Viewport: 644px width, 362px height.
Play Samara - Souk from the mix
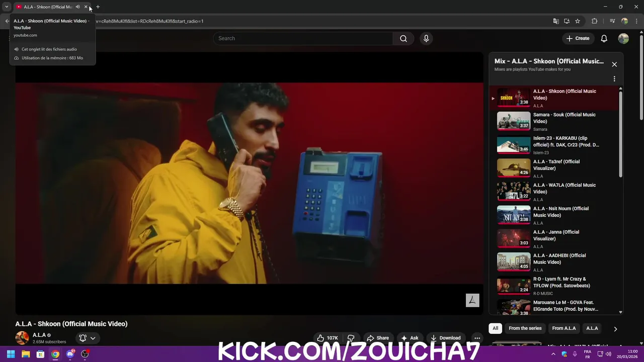pos(553,121)
